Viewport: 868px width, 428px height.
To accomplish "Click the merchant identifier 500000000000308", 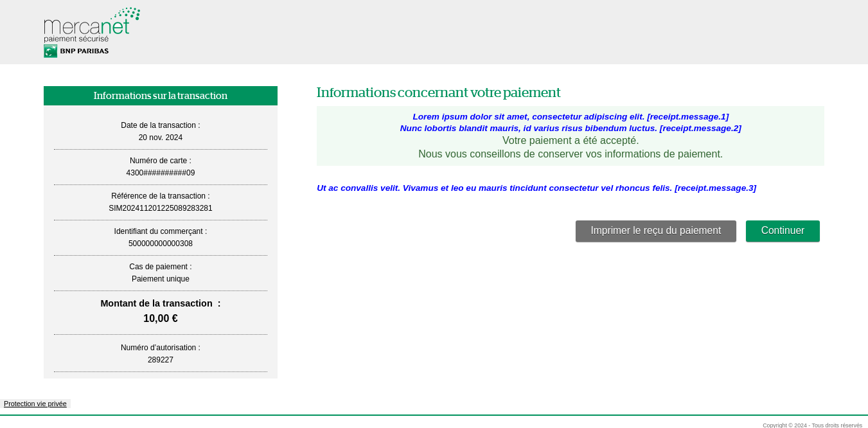I will [x=160, y=244].
